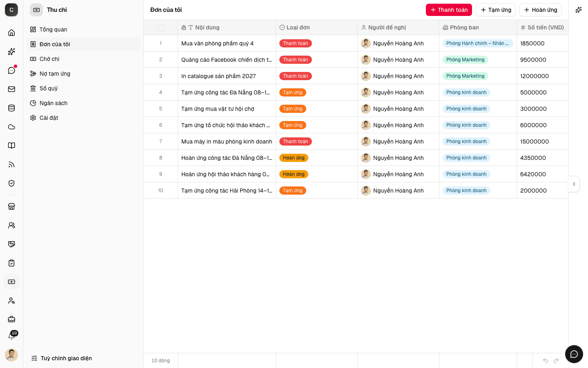Click "Tạm ứng mua vật tư hội chợ"

pyautogui.click(x=218, y=109)
